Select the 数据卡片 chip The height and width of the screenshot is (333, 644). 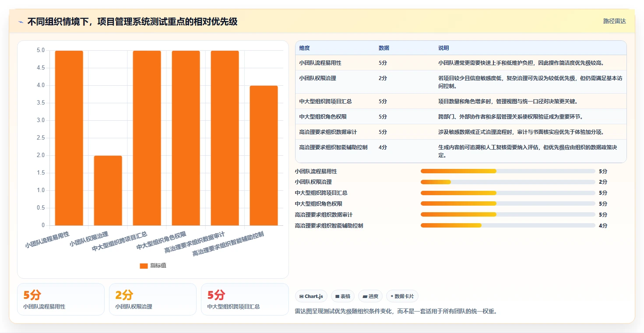pyautogui.click(x=402, y=296)
